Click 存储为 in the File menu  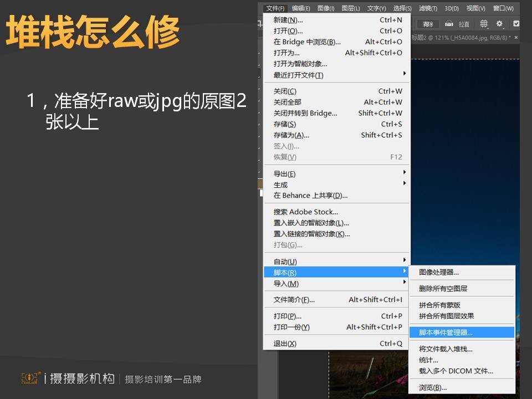291,135
